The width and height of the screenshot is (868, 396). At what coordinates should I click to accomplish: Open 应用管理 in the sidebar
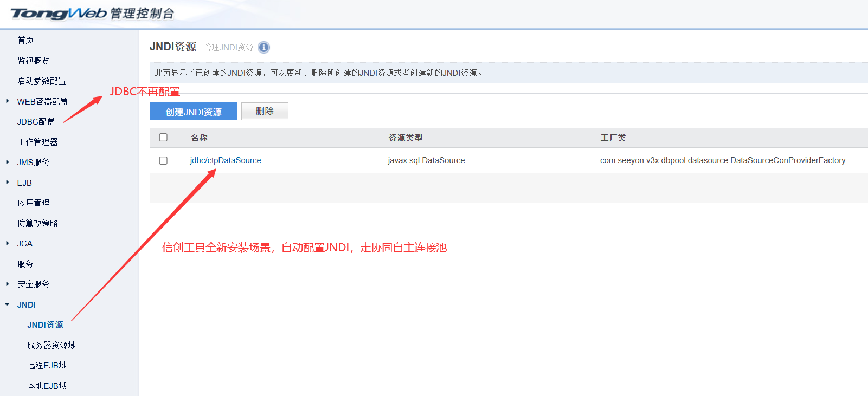(34, 203)
